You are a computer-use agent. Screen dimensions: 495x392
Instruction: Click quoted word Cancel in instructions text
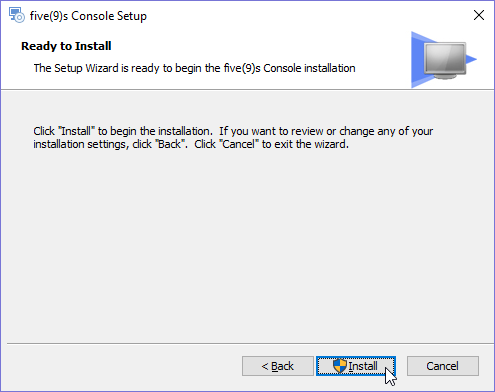pos(239,144)
